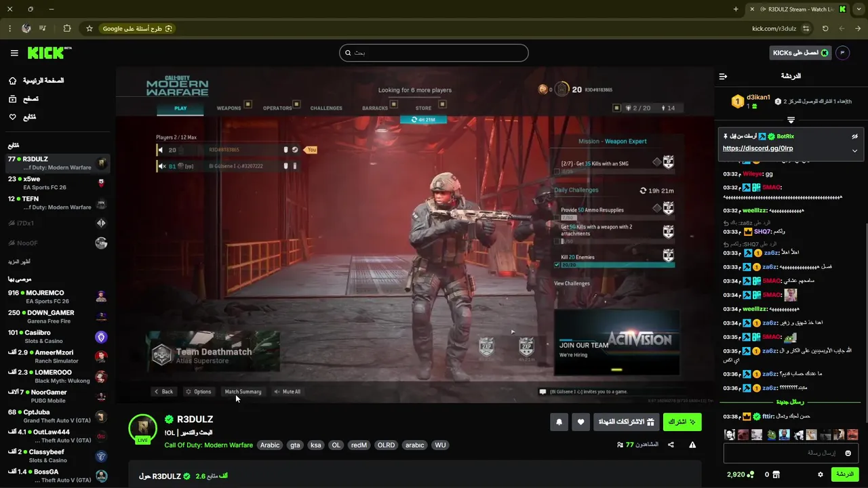Open Casiibro recommended channel
The width and height of the screenshot is (868, 488).
pos(57,337)
